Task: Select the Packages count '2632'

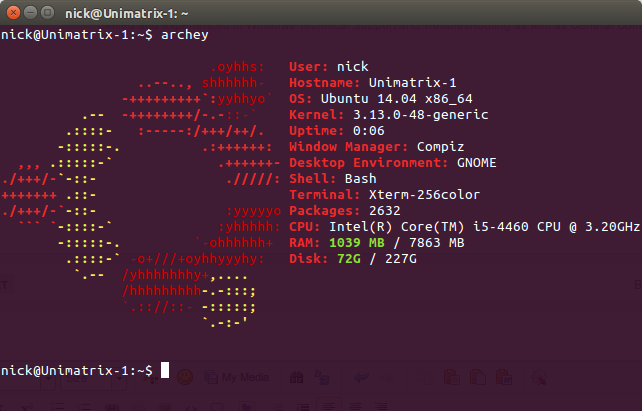Action: (384, 210)
